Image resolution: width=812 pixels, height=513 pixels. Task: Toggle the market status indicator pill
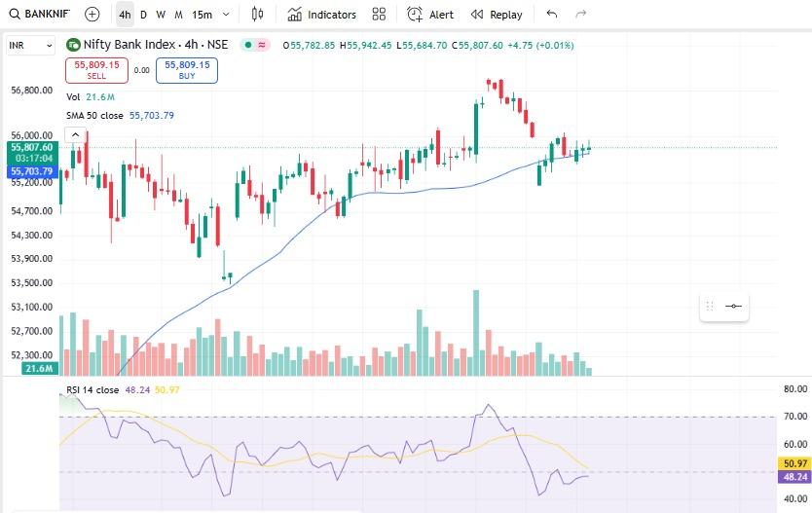[255, 45]
